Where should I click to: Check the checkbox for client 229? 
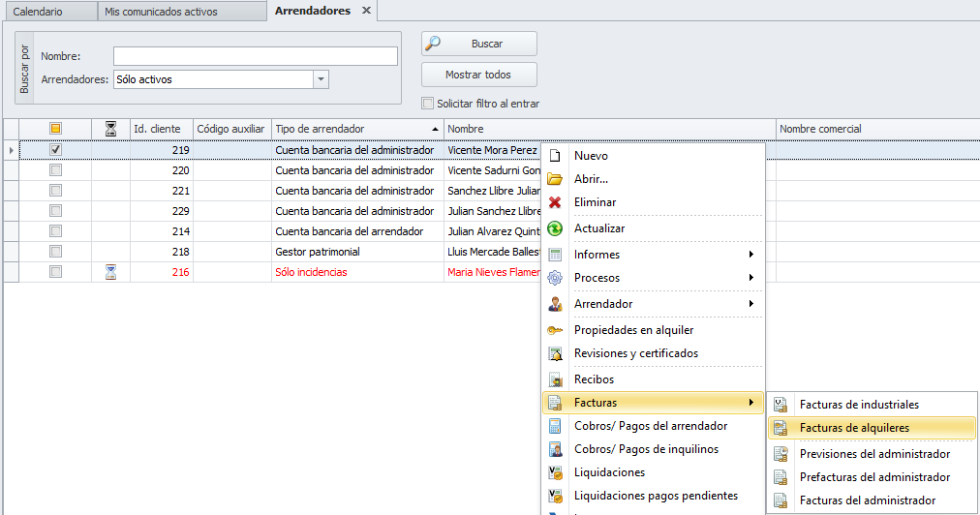click(55, 211)
